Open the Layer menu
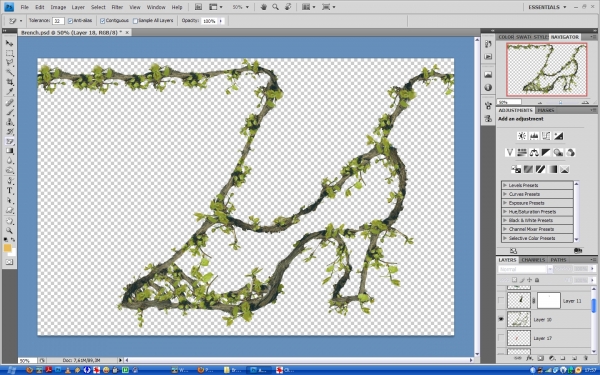Screen dimensions: 600x375 (78, 7)
